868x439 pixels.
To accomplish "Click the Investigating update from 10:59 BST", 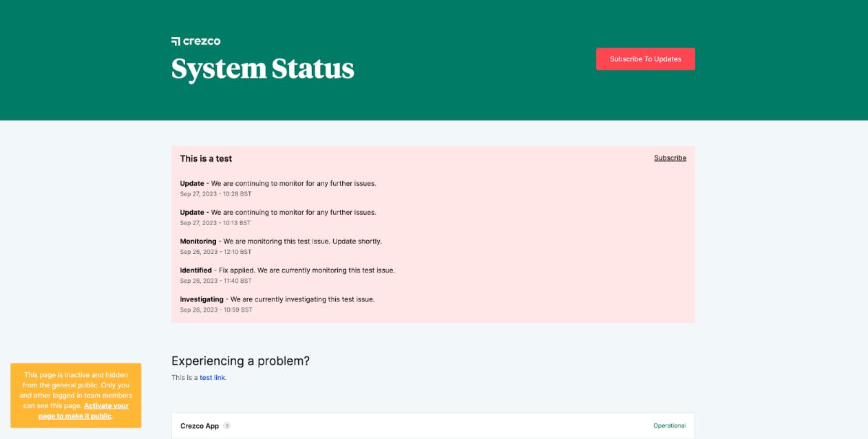I will point(277,299).
